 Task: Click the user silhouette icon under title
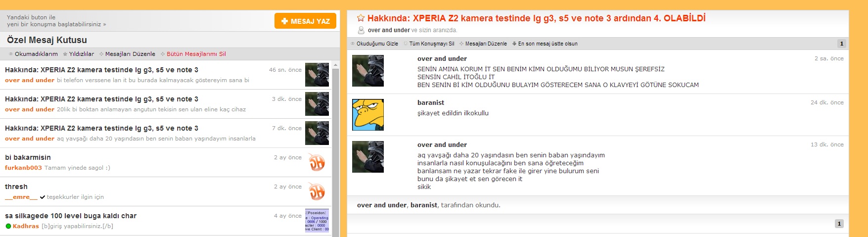tap(361, 30)
